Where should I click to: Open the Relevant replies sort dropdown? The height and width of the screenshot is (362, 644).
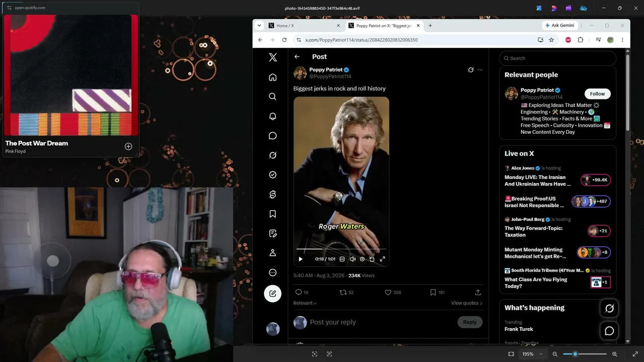(x=305, y=303)
